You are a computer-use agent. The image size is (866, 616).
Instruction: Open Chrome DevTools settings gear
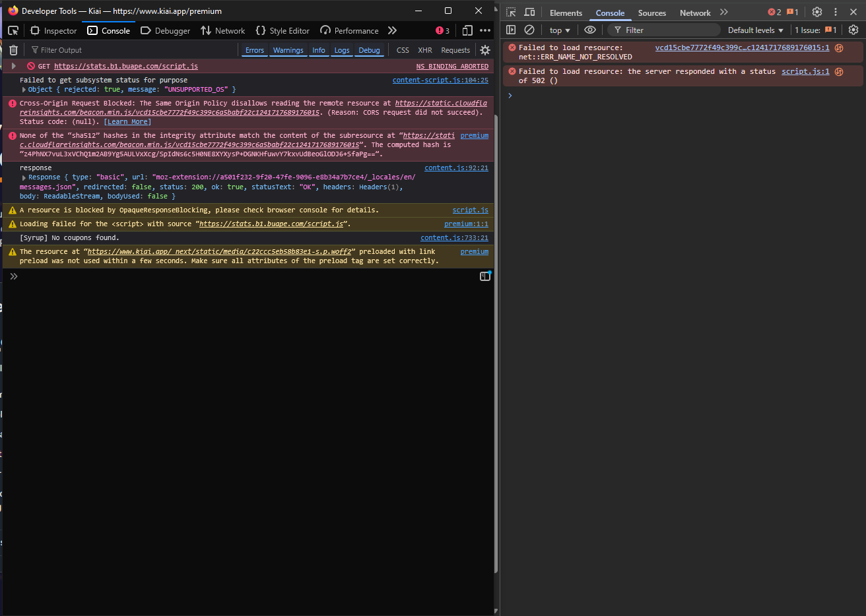(817, 13)
